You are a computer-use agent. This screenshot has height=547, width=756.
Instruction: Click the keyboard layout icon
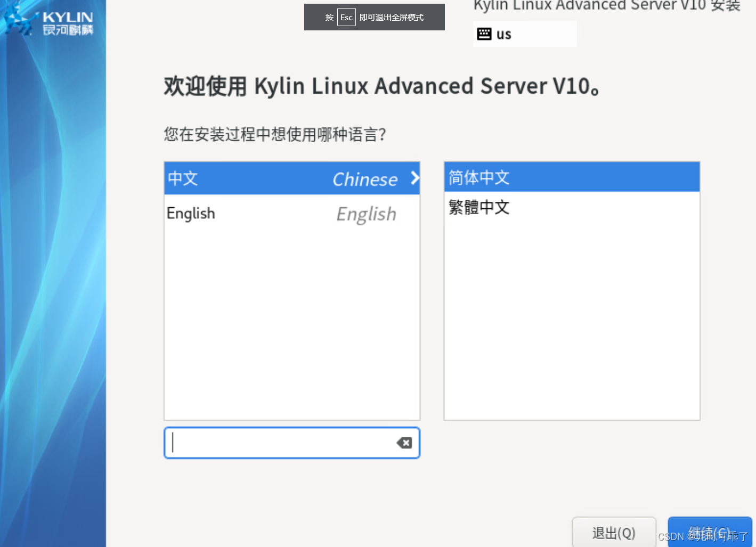(x=484, y=34)
